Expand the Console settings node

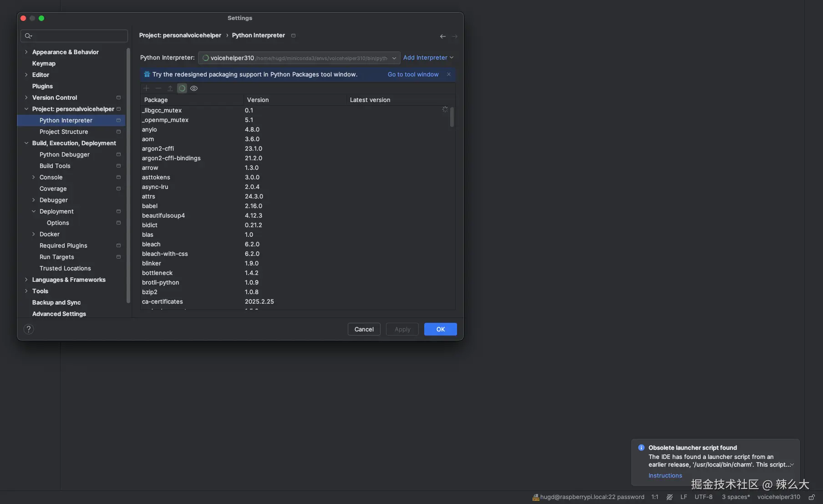[x=34, y=177]
